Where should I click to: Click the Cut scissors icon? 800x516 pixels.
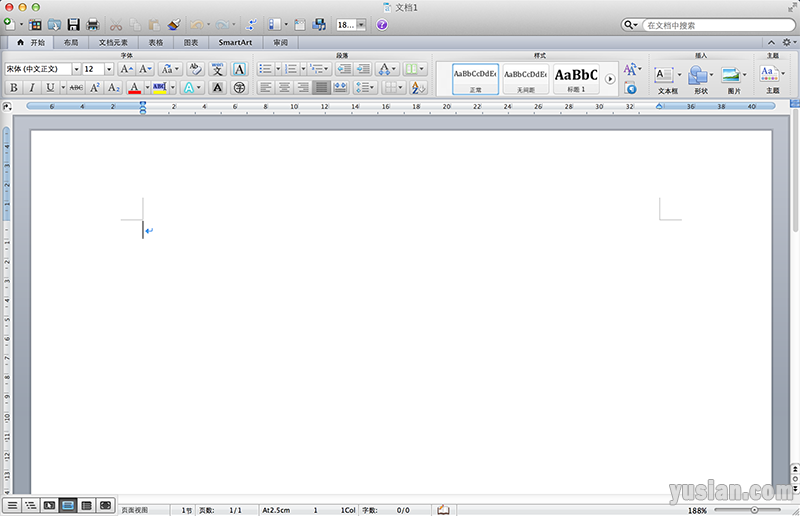116,24
